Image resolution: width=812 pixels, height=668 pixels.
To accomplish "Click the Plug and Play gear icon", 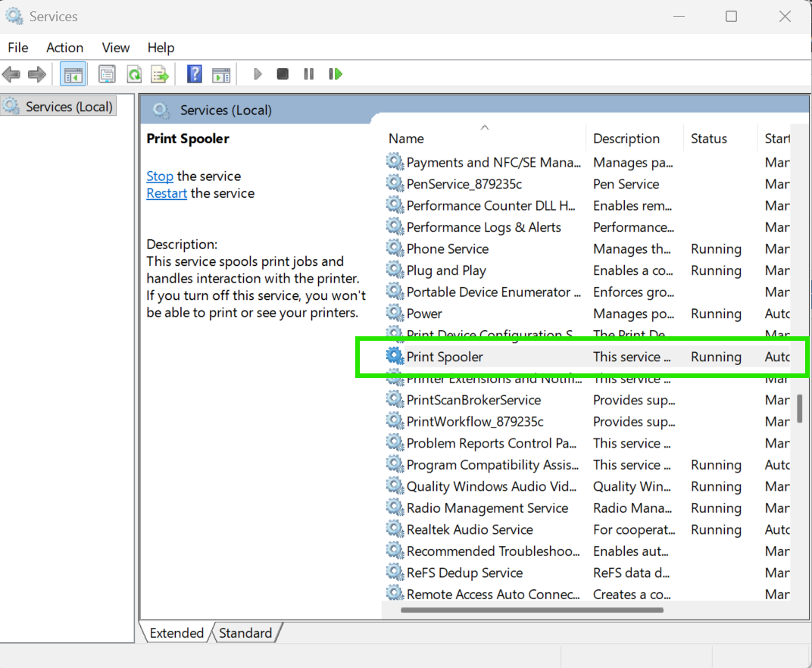I will tap(395, 270).
